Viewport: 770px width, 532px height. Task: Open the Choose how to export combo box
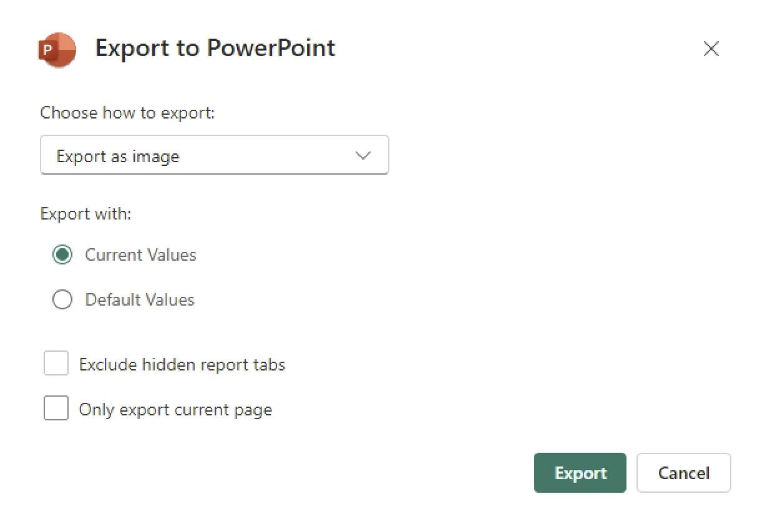215,155
